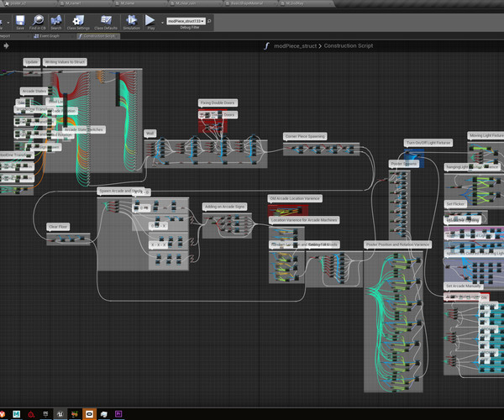Screen dimensions: 504x420
Task: Open the modPiece_struct133 debug filter dropdown
Action: tap(187, 20)
